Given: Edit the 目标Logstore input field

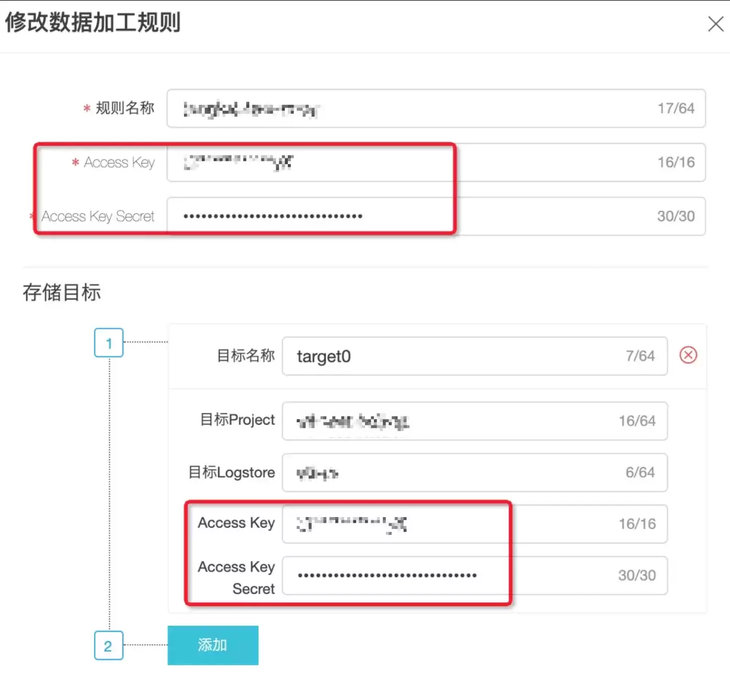Looking at the screenshot, I should [475, 472].
